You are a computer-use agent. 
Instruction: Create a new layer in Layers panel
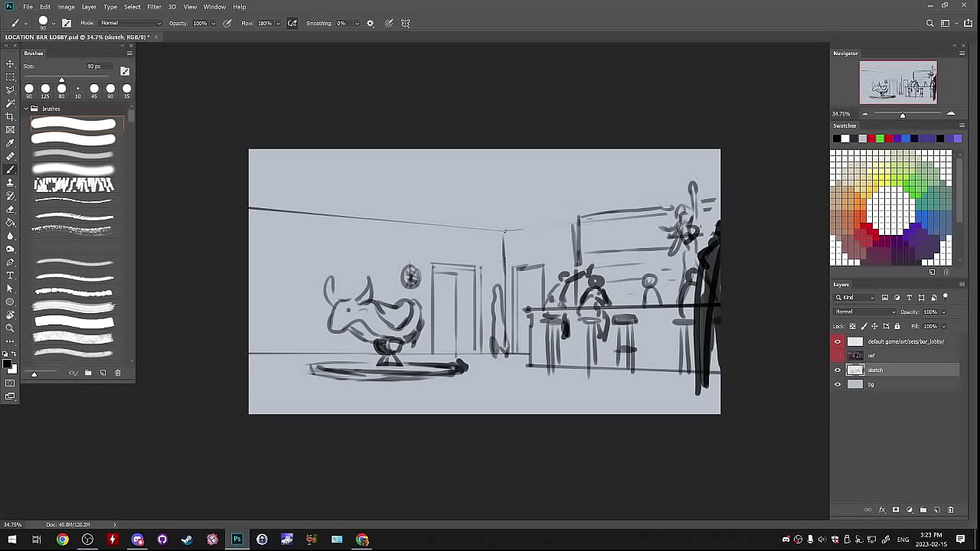click(x=937, y=510)
